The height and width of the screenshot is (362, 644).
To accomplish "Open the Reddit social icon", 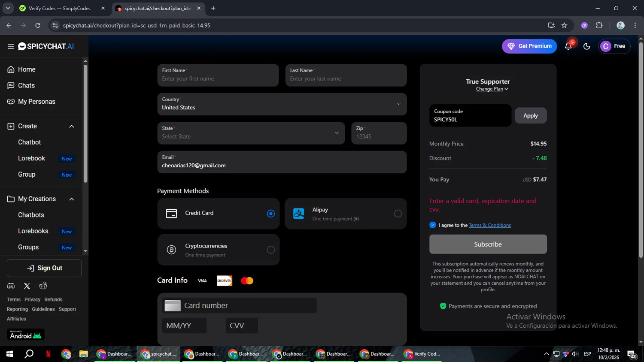I will pyautogui.click(x=43, y=286).
